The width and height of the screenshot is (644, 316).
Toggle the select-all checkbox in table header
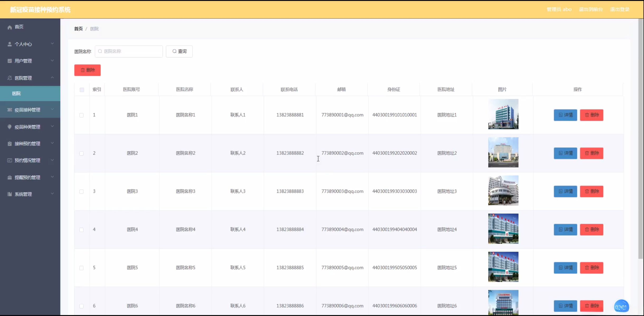pyautogui.click(x=82, y=90)
